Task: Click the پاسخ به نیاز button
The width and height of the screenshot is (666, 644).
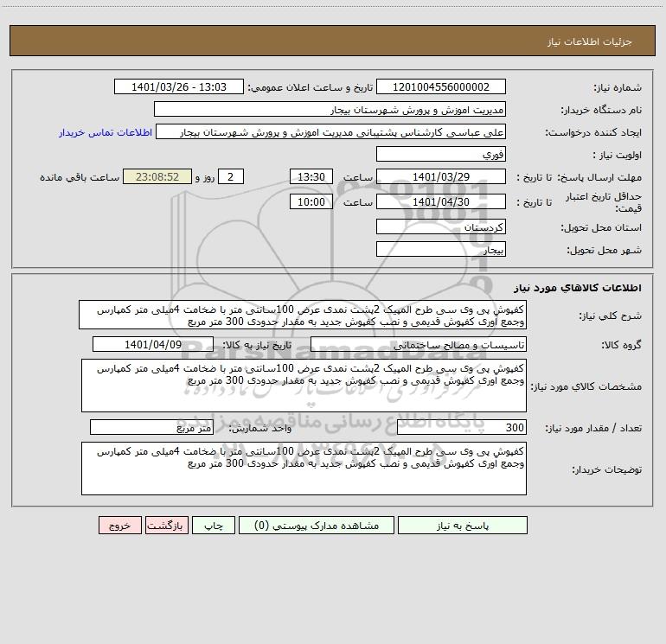Action: pyautogui.click(x=463, y=526)
